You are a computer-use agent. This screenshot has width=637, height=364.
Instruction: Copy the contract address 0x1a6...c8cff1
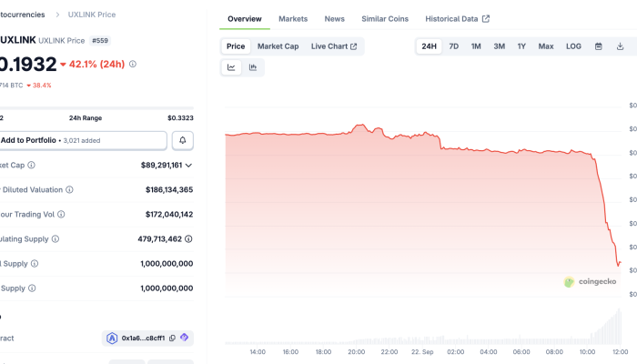[172, 338]
